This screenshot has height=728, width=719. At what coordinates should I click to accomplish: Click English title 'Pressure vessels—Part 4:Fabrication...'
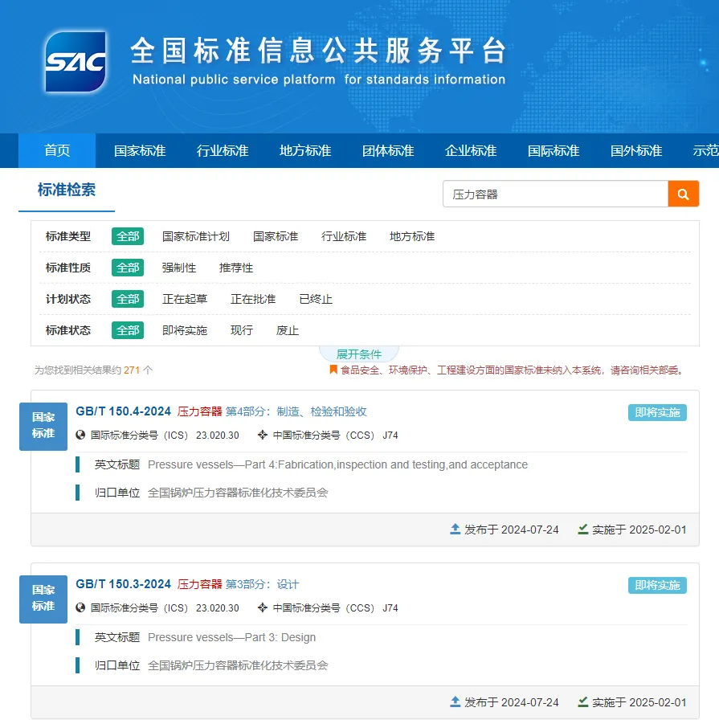point(338,464)
